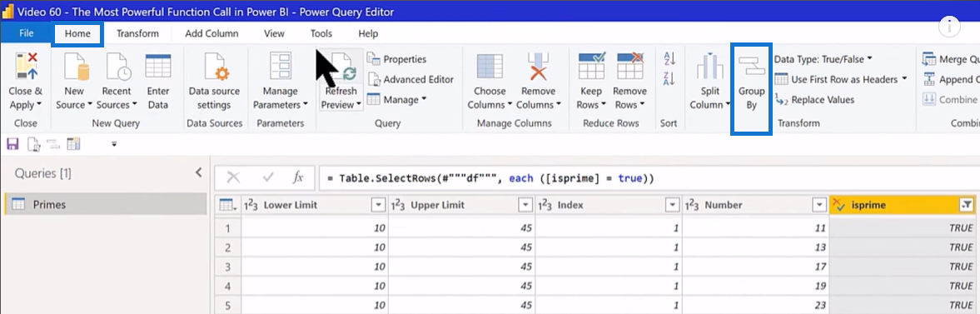Open Index column filter dropdown
The height and width of the screenshot is (314, 980).
(x=673, y=205)
